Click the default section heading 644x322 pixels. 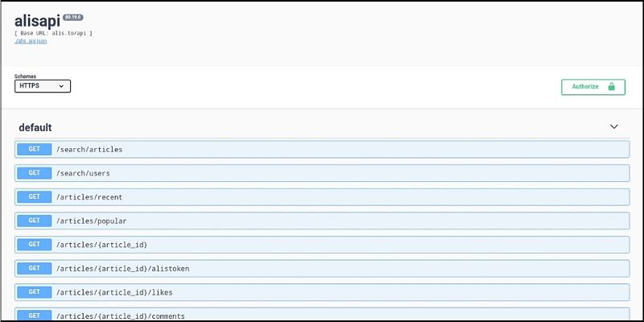(x=35, y=127)
